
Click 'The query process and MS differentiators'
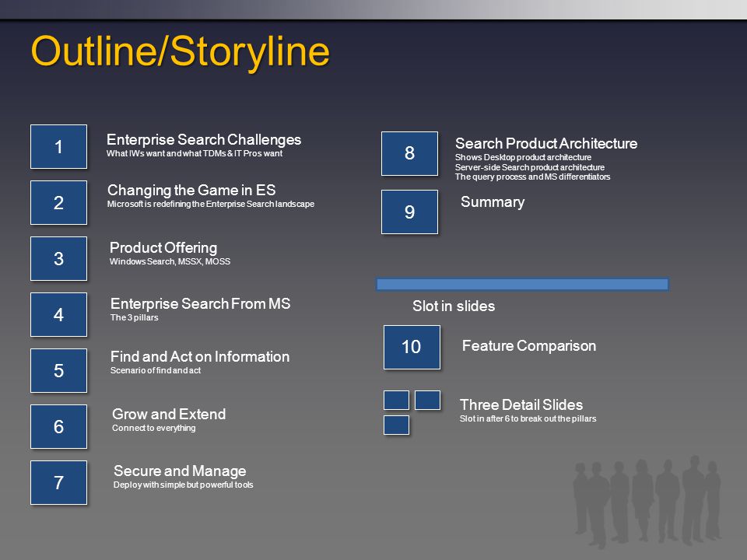coord(532,177)
